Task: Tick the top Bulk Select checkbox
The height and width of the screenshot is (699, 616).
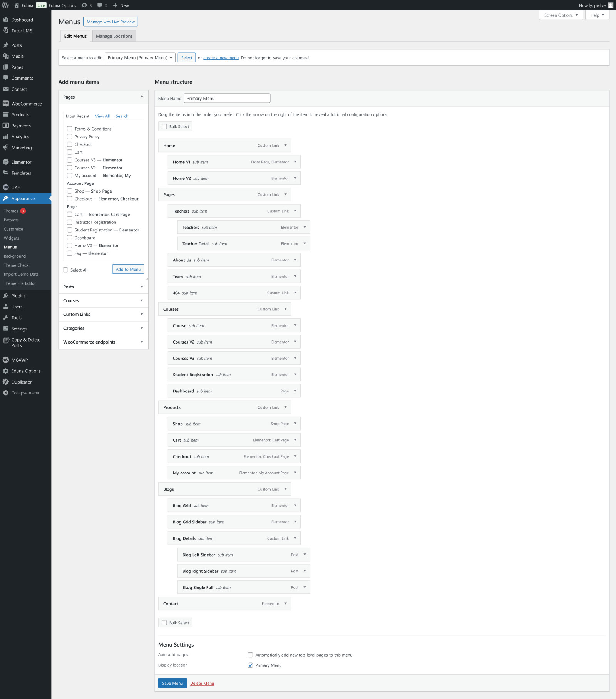Action: coord(164,126)
